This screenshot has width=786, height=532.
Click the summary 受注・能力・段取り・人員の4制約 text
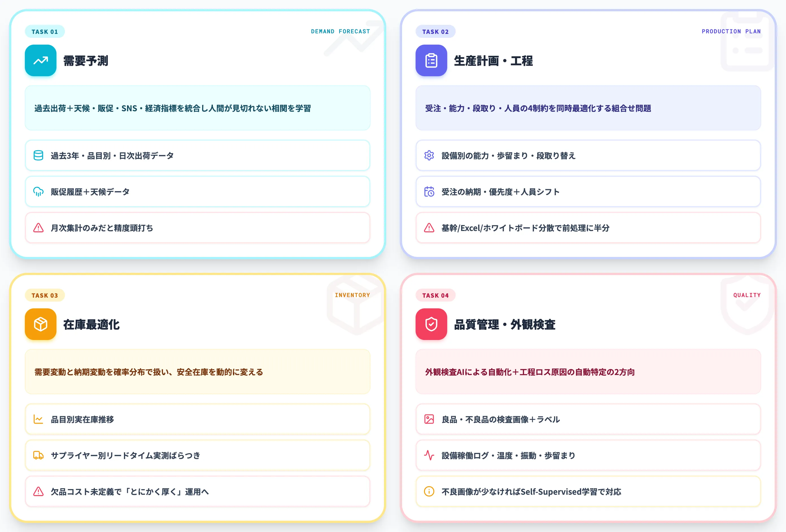(x=538, y=108)
